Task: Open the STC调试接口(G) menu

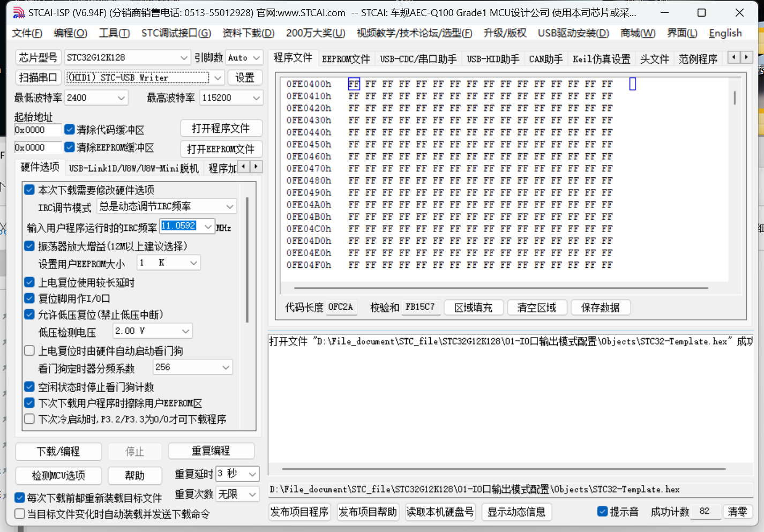Action: 176,33
